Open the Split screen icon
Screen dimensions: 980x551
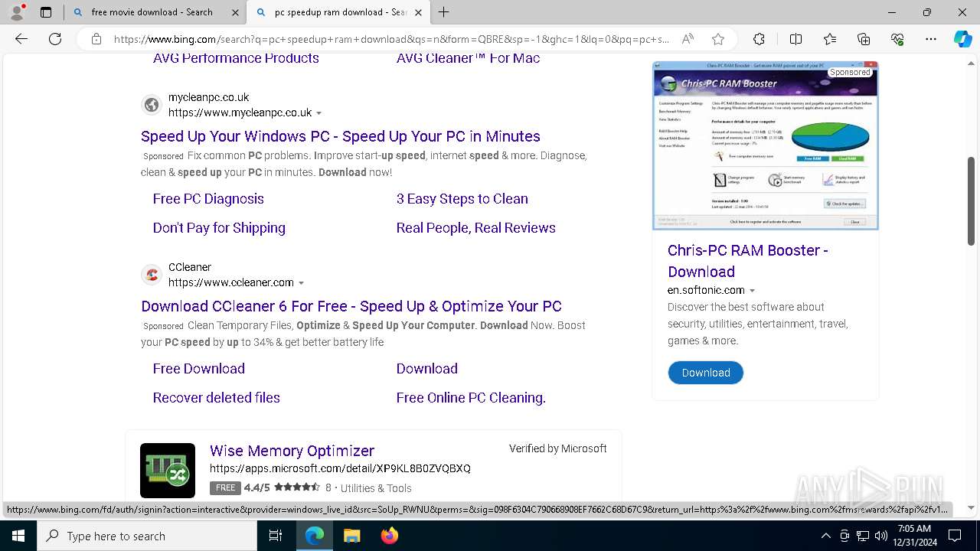click(795, 39)
